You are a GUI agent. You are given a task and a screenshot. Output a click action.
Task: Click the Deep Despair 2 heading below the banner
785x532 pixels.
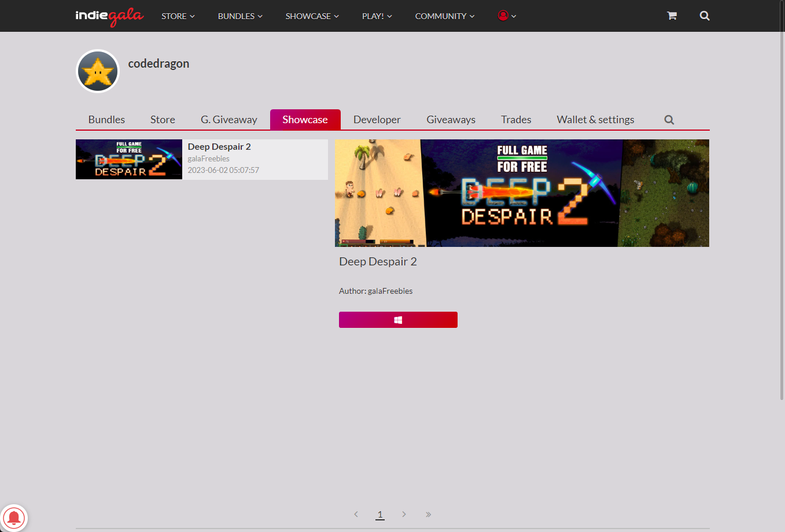click(378, 261)
